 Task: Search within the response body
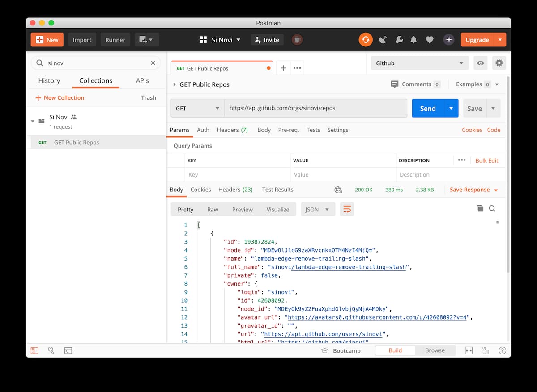[x=492, y=208]
